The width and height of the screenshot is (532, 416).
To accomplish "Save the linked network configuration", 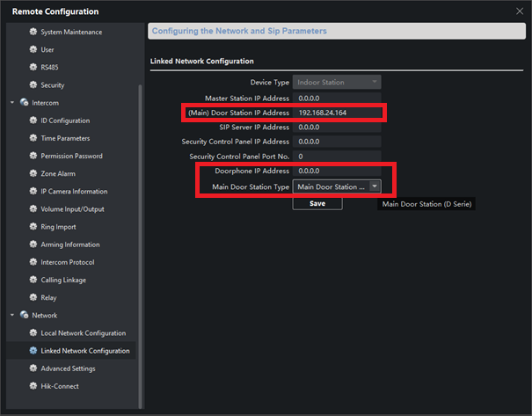I will point(317,203).
